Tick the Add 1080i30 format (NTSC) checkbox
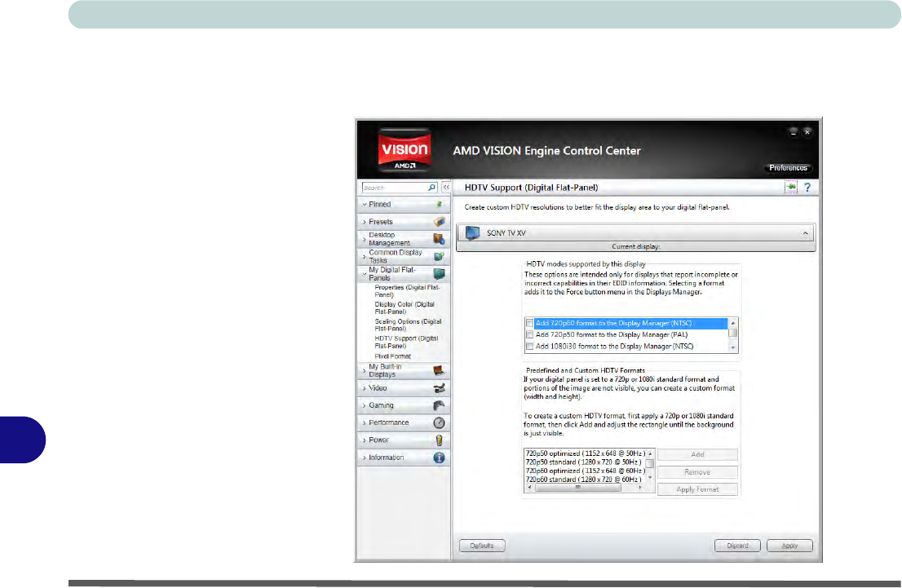The height and width of the screenshot is (588, 902). click(530, 347)
